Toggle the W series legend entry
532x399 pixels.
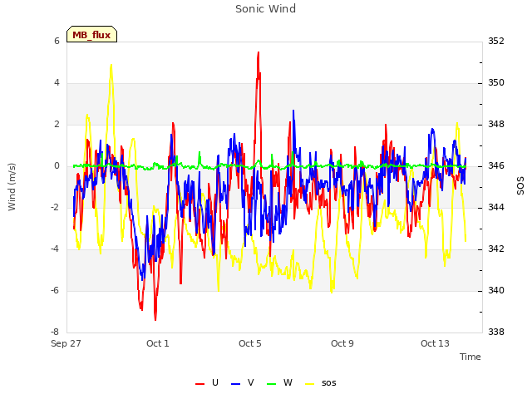pos(279,382)
